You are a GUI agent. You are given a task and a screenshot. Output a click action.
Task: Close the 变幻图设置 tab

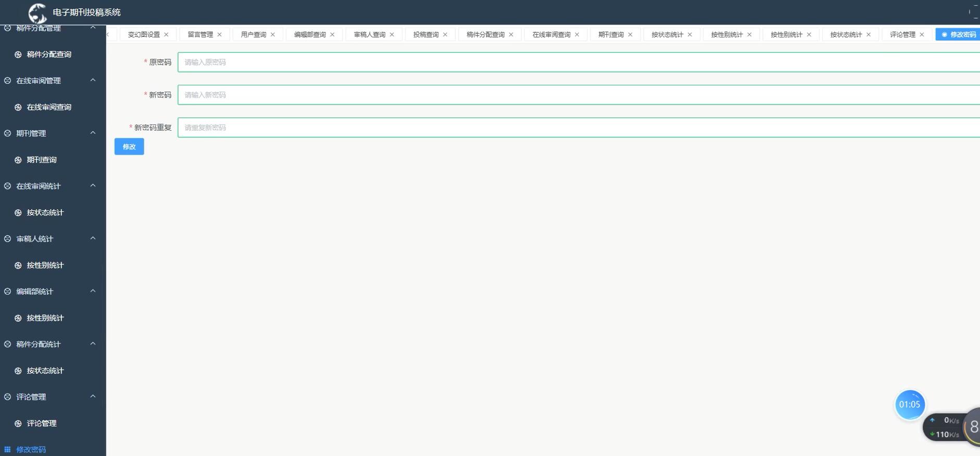166,35
